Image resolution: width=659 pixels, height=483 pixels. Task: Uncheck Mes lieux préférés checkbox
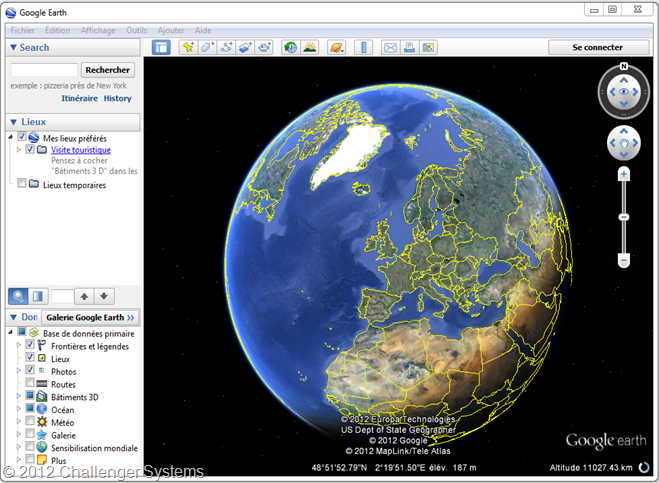pyautogui.click(x=22, y=137)
